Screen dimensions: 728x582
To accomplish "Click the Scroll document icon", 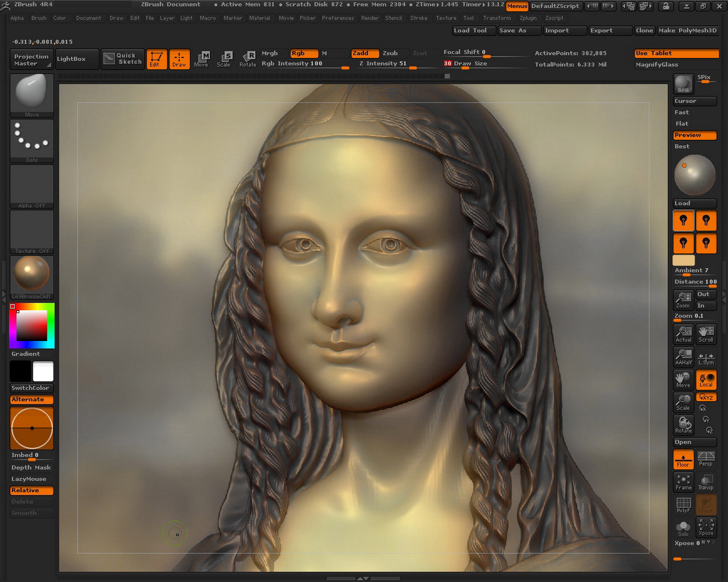I will [706, 334].
